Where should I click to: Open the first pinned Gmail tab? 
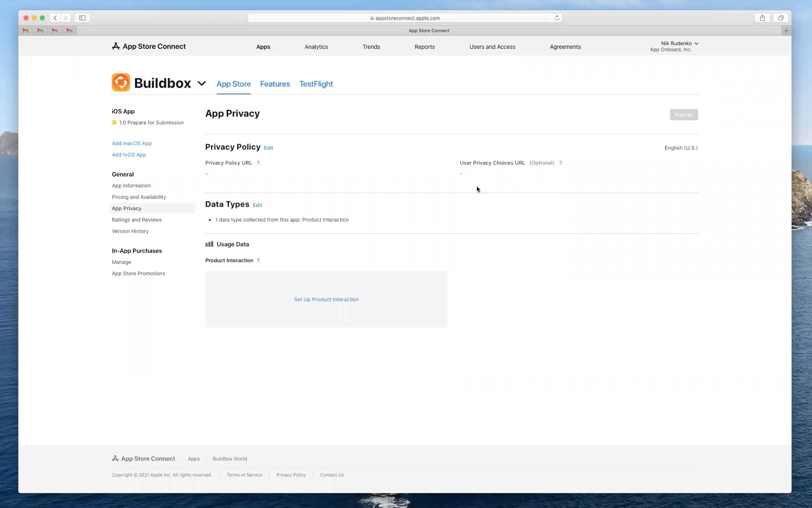point(26,31)
